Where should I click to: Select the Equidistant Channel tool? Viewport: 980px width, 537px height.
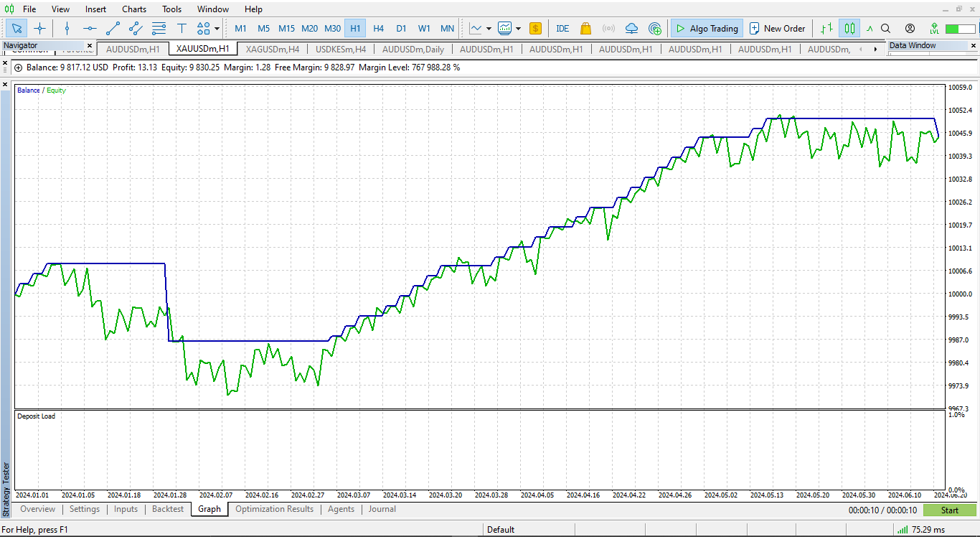click(x=135, y=29)
